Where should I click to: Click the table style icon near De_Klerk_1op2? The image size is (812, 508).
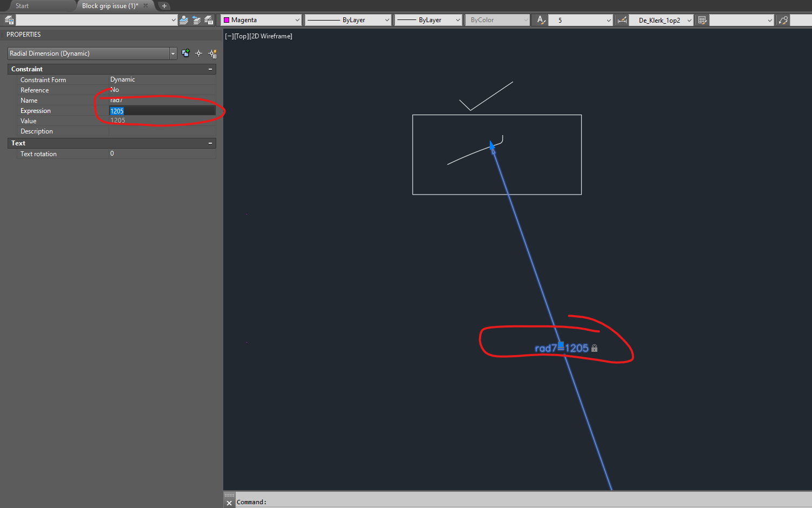point(702,20)
